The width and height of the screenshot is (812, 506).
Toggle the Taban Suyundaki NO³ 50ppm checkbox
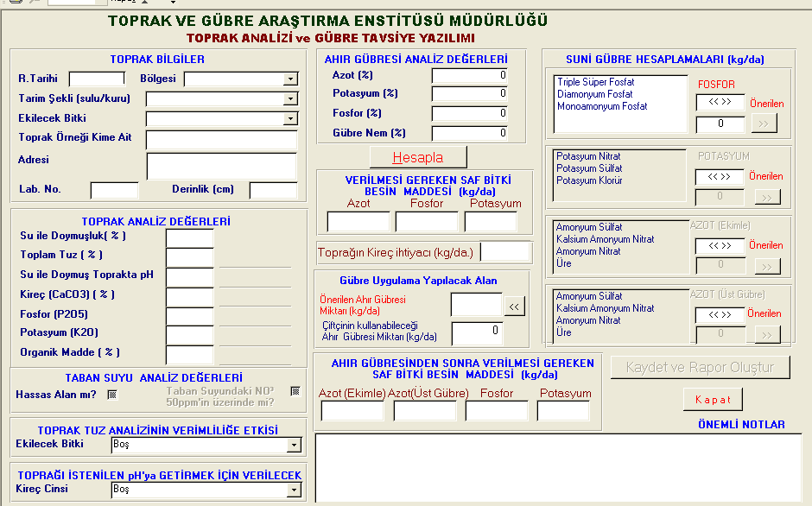click(295, 391)
